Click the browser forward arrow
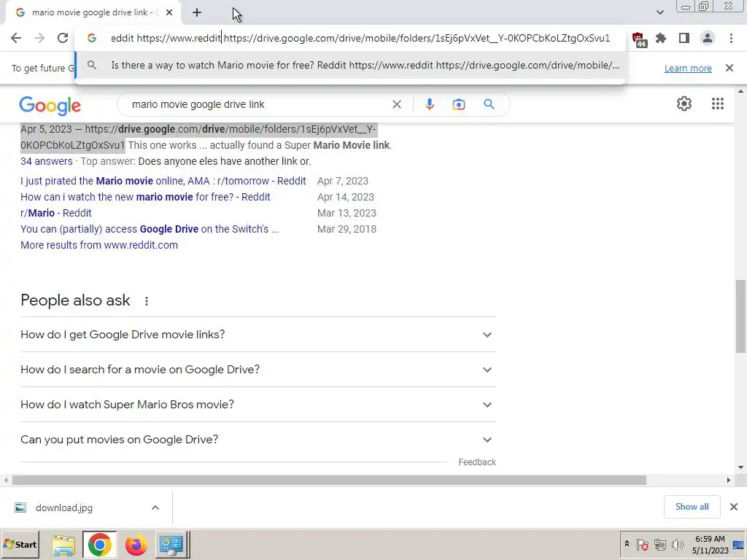Image resolution: width=747 pixels, height=560 pixels. coord(39,38)
